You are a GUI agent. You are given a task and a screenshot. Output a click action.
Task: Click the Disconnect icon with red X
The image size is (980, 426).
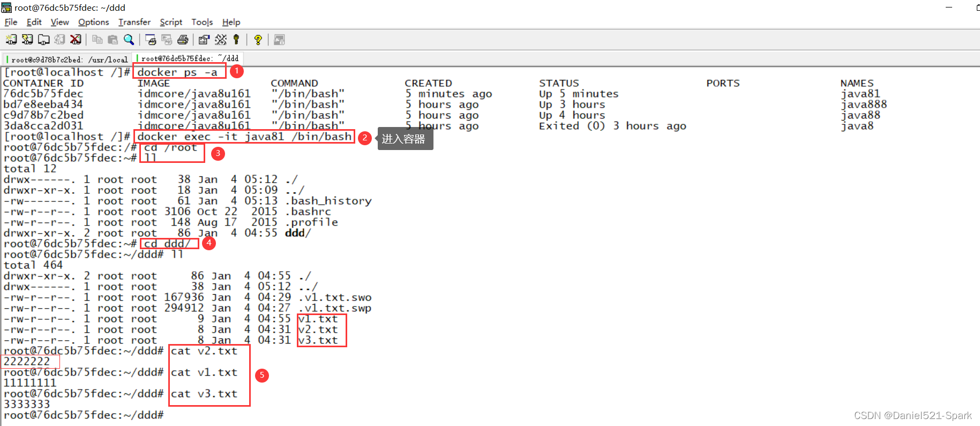[x=76, y=40]
